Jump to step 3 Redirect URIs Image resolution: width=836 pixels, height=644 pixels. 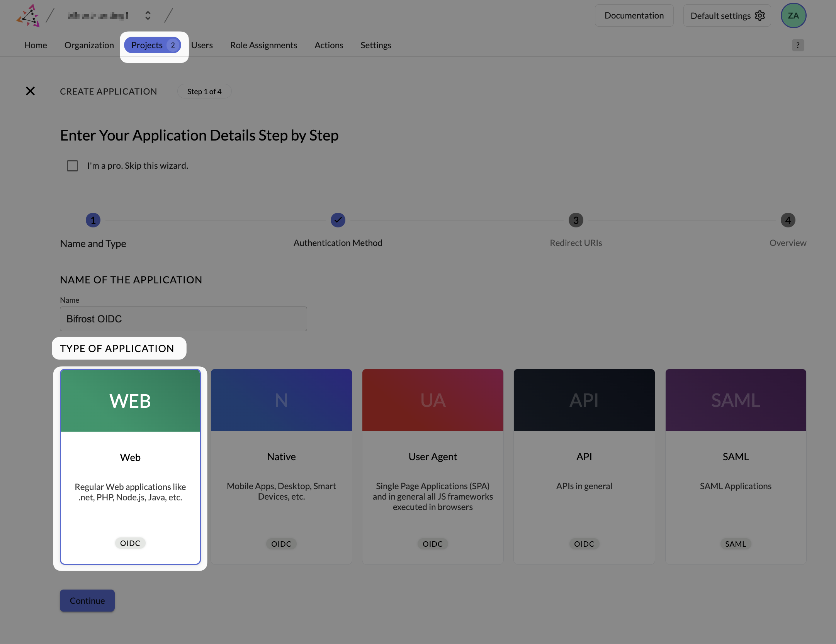(x=576, y=220)
